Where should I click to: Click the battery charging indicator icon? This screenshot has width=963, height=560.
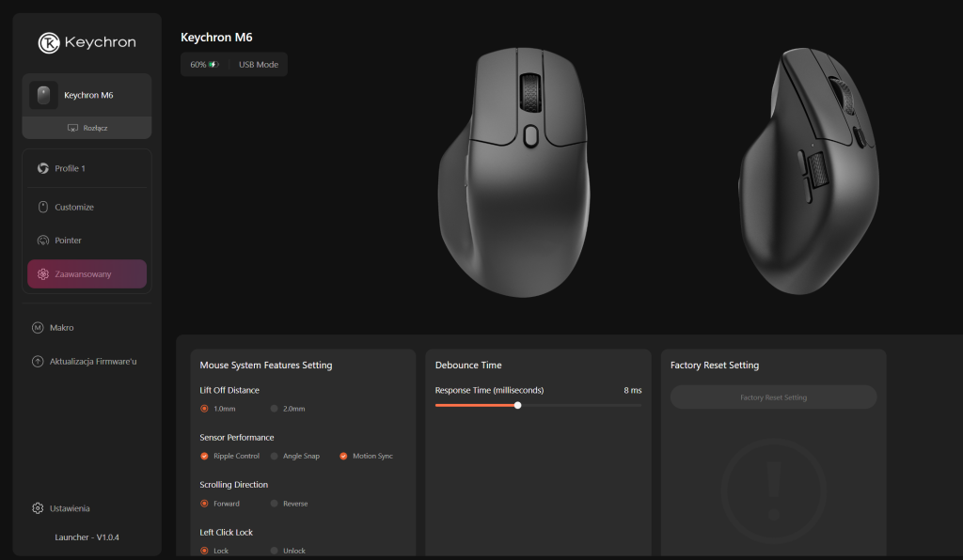point(213,65)
